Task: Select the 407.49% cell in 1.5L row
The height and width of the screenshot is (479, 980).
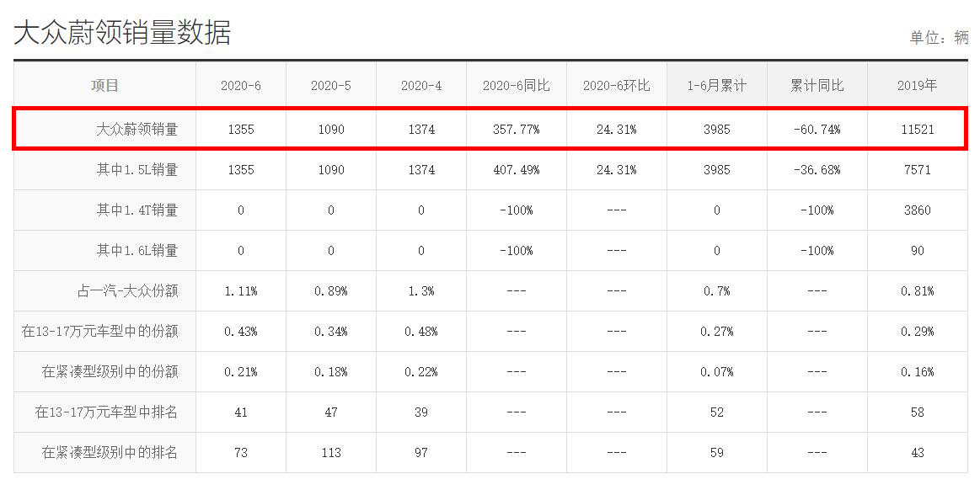Action: click(516, 170)
